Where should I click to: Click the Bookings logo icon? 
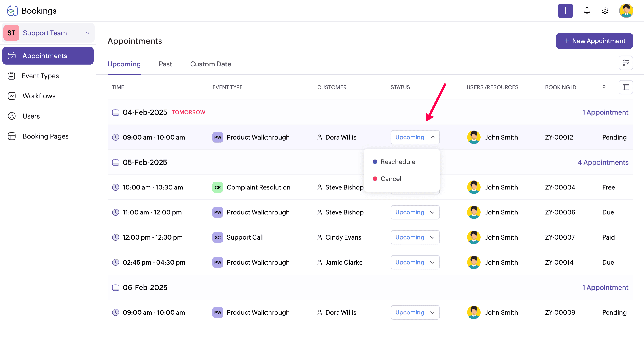tap(13, 11)
